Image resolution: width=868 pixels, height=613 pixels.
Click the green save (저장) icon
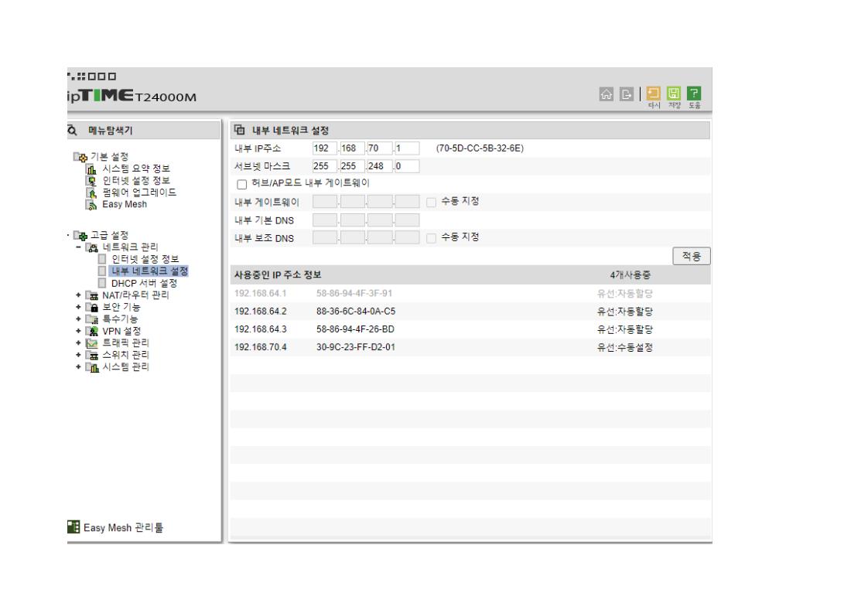[674, 94]
